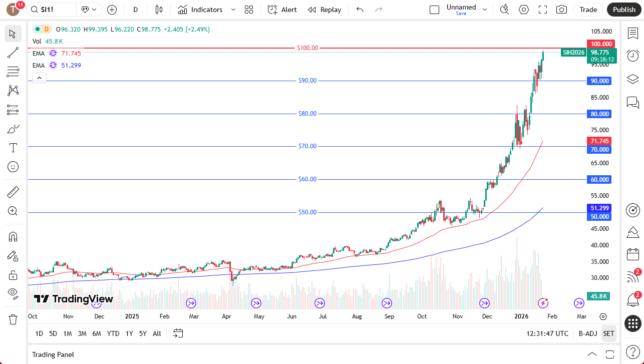Screen dimensions: 644x364
Task: Select the 5D date range
Action: point(53,333)
